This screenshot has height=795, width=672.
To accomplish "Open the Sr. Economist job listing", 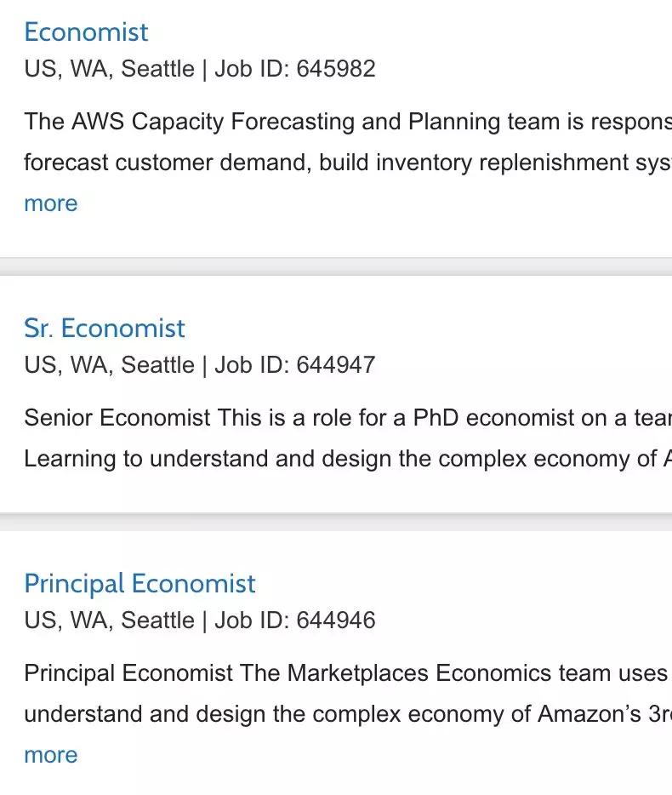I will click(105, 328).
